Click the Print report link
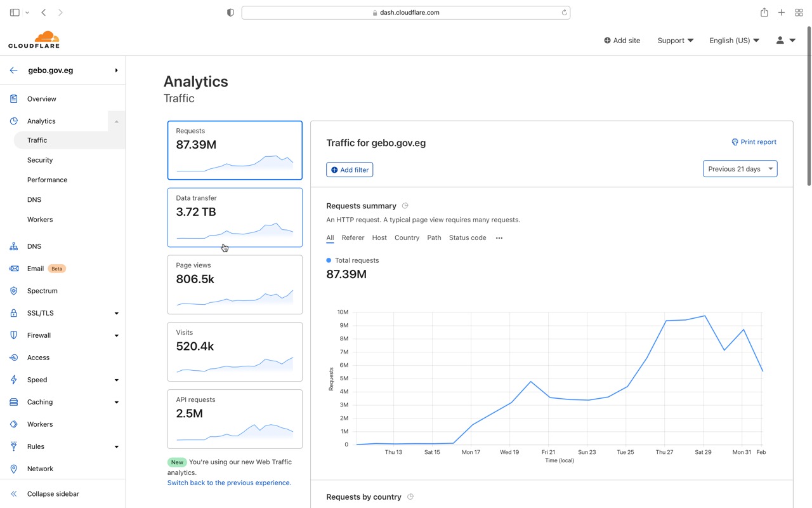The height and width of the screenshot is (508, 812). click(x=754, y=142)
